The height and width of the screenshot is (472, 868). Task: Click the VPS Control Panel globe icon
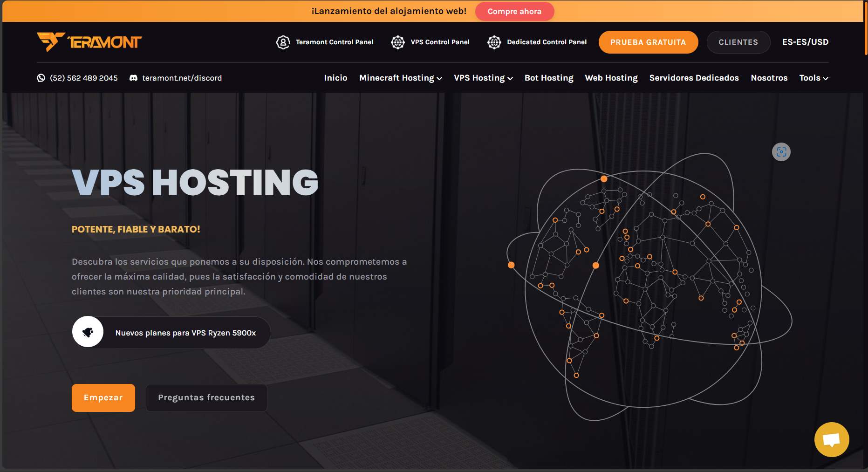tap(398, 42)
